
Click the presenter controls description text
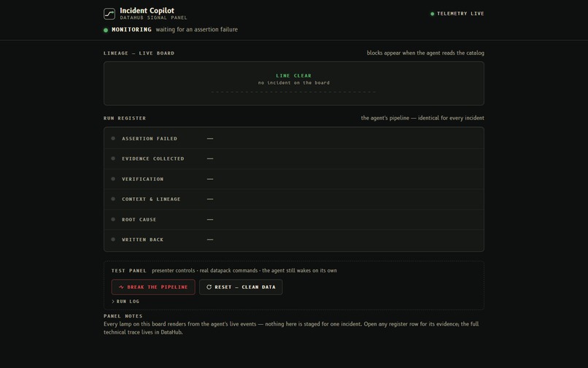pyautogui.click(x=244, y=270)
